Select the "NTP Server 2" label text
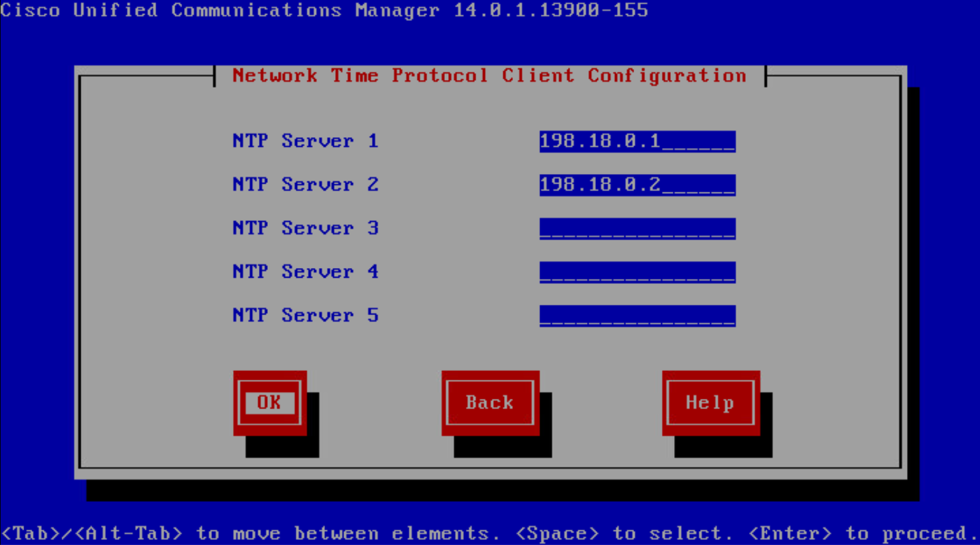 305,185
